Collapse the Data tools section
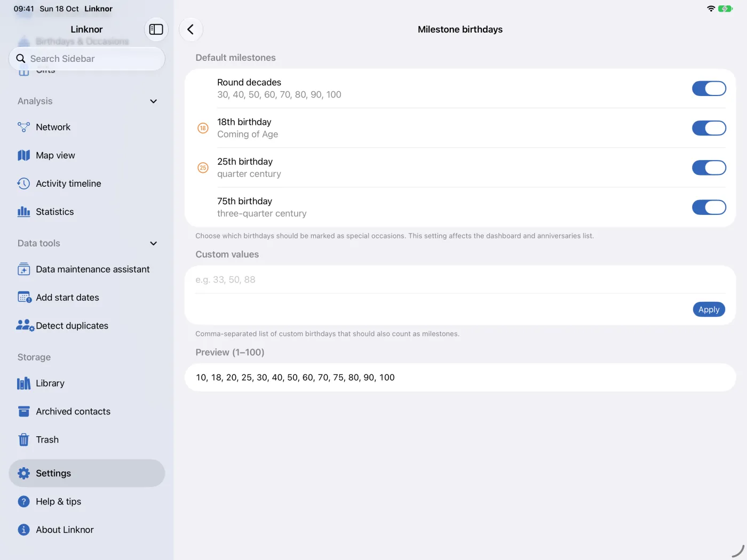This screenshot has height=560, width=747. coord(153,243)
